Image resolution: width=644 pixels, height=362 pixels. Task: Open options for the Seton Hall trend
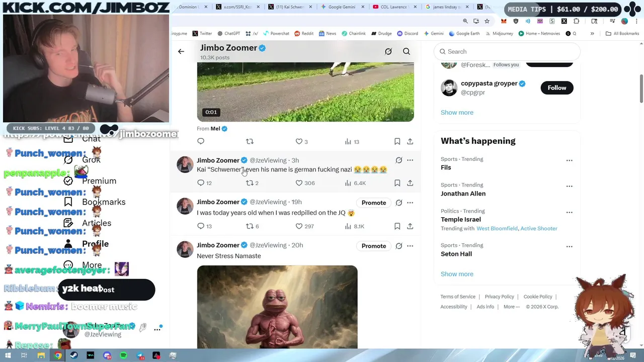tap(569, 246)
